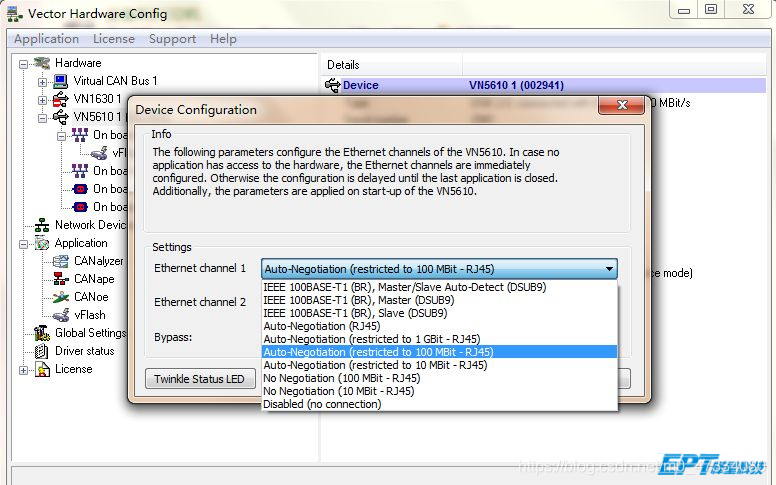Choose Auto-Negotiation (RJ45) option
This screenshot has height=485, width=776.
pyautogui.click(x=439, y=326)
